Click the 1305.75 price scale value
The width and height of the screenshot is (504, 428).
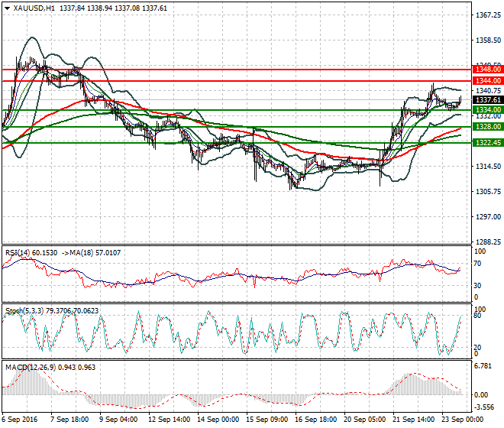point(488,192)
